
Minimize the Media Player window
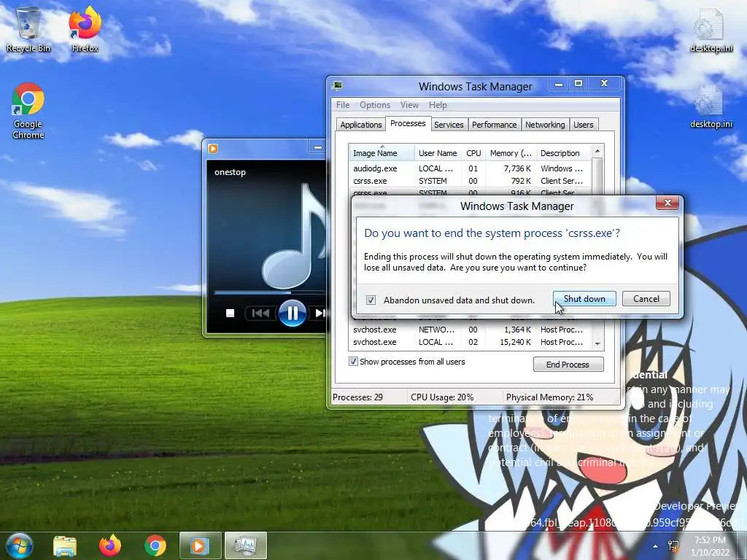(x=317, y=147)
